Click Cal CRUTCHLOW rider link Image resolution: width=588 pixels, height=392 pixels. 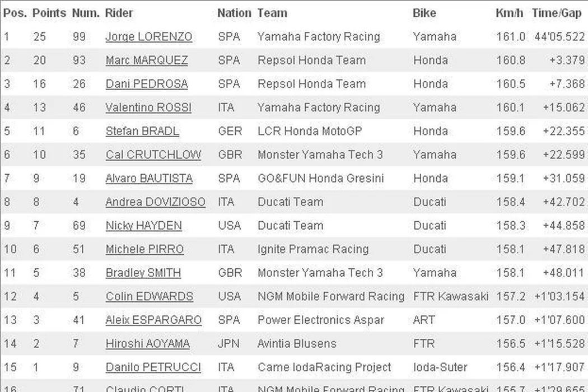point(153,155)
